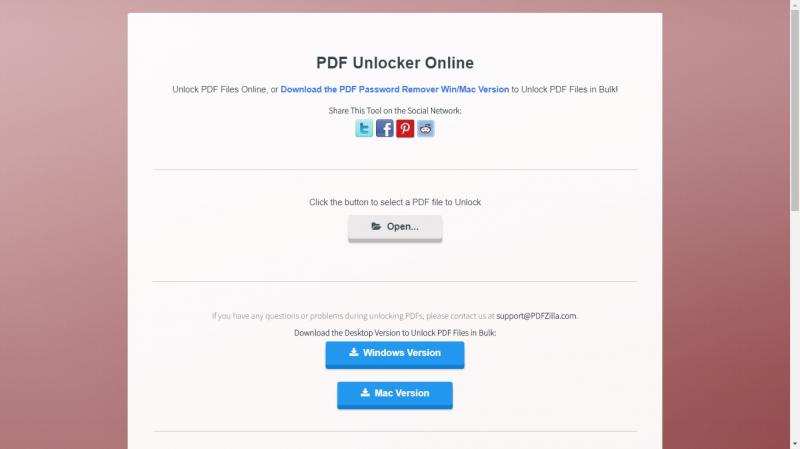Click the vertical scrollbar thumb
Viewport: 800px width, 449px height.
(x=795, y=110)
